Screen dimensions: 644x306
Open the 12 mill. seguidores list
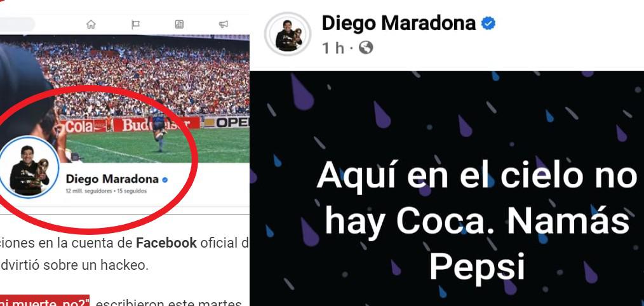(x=89, y=191)
